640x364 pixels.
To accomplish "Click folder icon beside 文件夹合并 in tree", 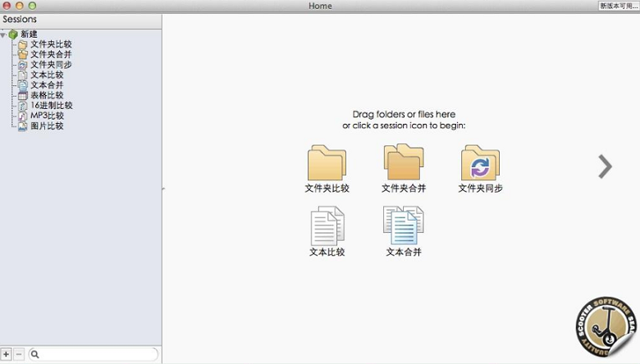I will [23, 55].
